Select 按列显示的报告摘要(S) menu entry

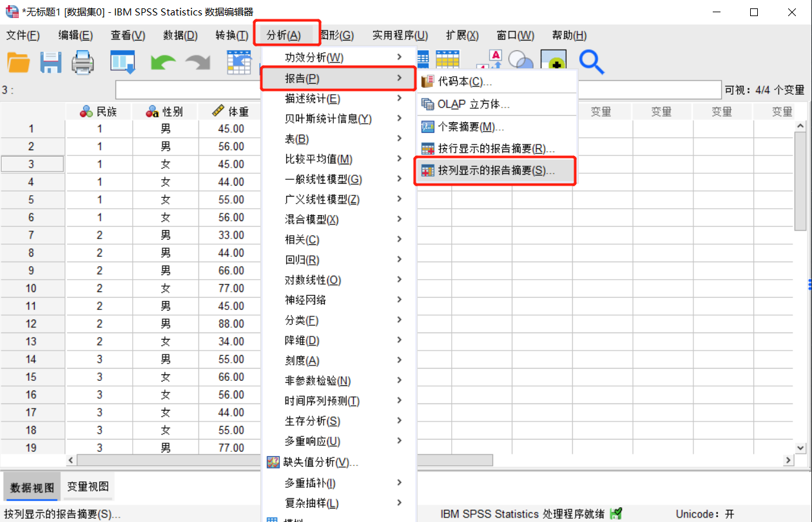(495, 171)
